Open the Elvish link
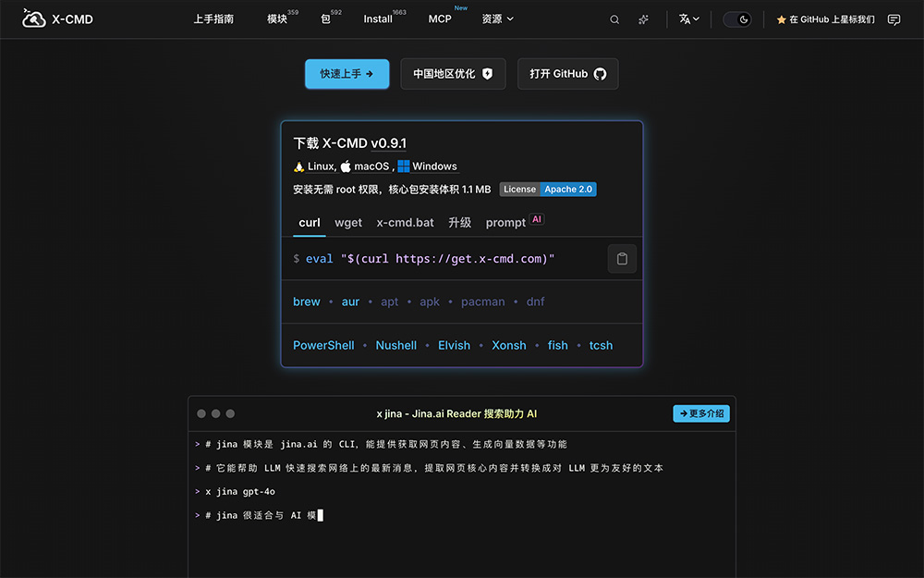924x578 pixels. tap(455, 345)
